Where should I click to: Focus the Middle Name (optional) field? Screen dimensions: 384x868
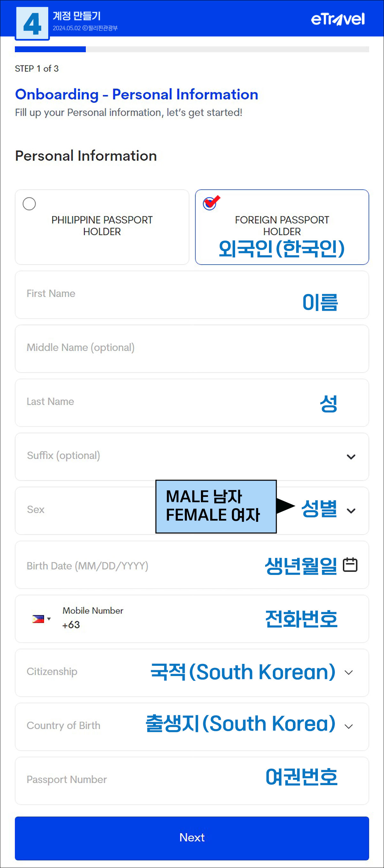(x=192, y=349)
